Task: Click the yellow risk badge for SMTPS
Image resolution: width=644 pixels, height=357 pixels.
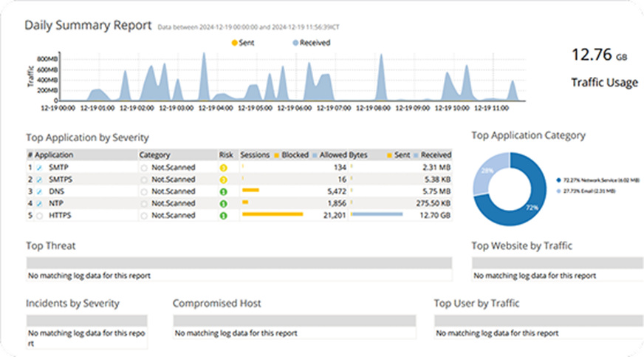Action: pos(223,180)
